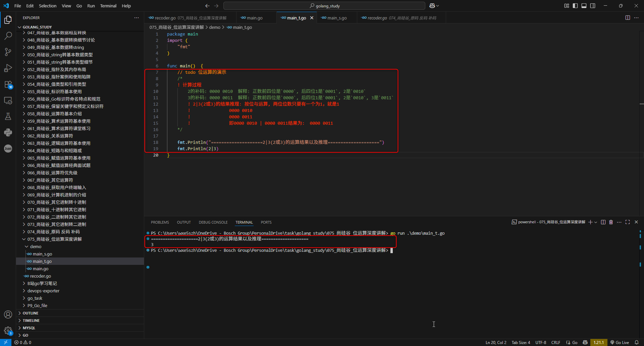Viewport: 644px width, 346px height.
Task: Open main_s.go in the explorer tree
Action: tap(80, 254)
